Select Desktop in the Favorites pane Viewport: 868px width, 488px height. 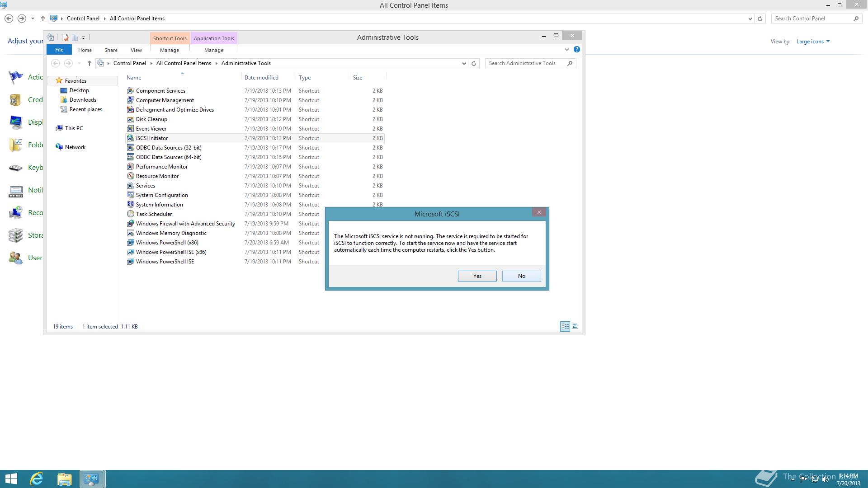(x=79, y=90)
